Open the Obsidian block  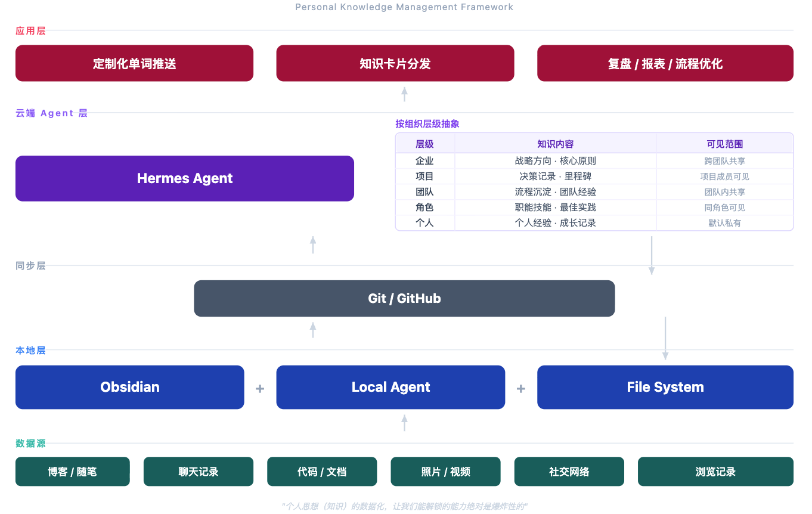point(129,387)
